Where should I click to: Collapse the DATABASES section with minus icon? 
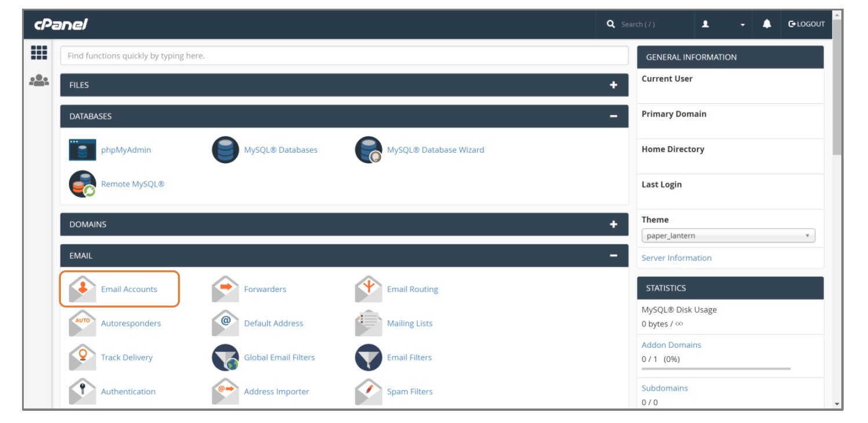(613, 116)
